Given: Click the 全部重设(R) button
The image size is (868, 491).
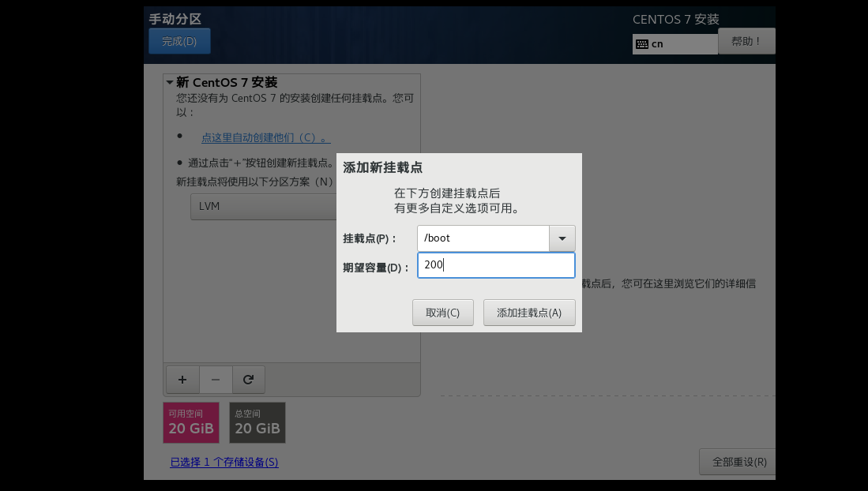Looking at the screenshot, I should tap(739, 462).
